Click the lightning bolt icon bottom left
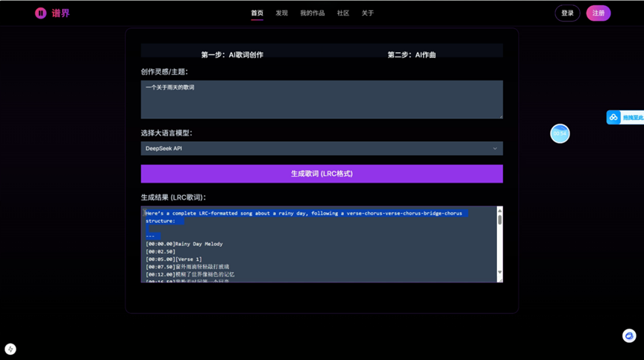 pos(10,349)
